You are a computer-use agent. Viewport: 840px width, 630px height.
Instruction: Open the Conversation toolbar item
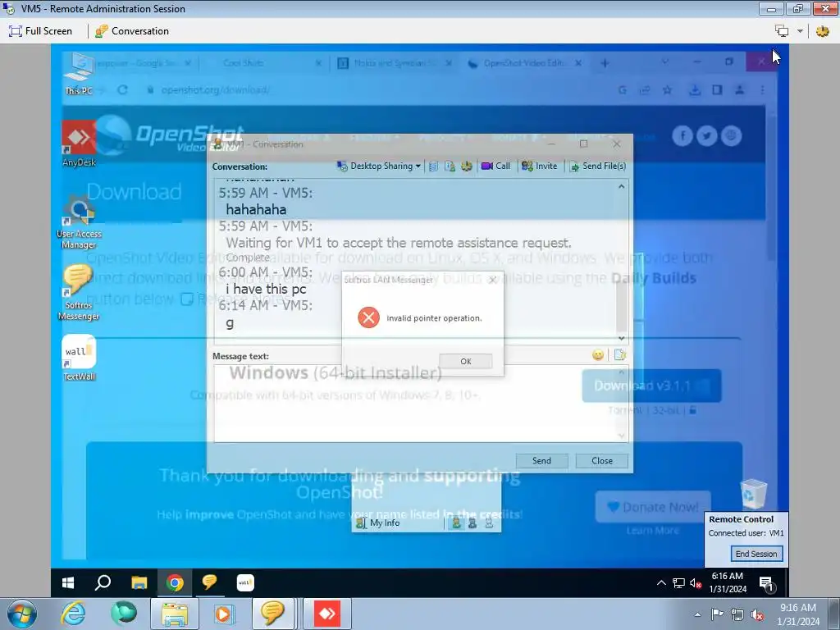[x=132, y=31]
